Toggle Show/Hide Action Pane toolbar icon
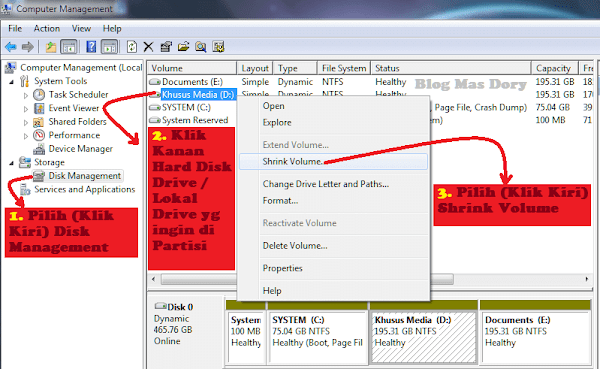The width and height of the screenshot is (600, 369). pyautogui.click(x=109, y=47)
